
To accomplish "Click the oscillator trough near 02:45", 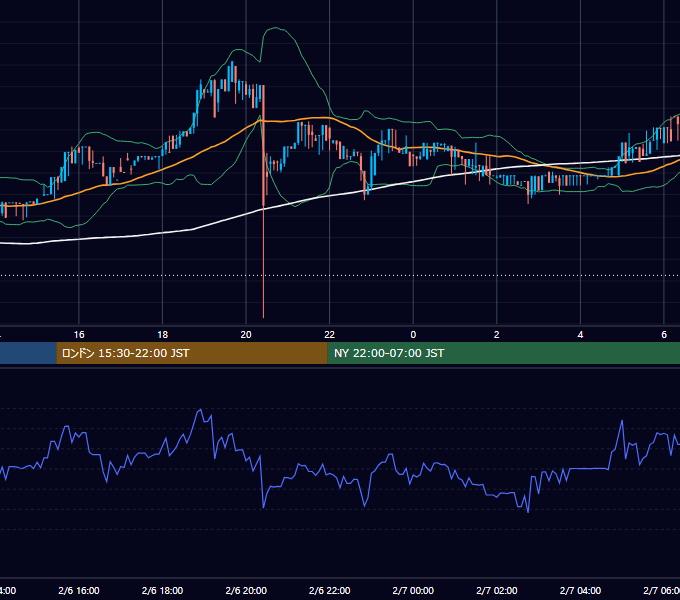I will pyautogui.click(x=528, y=512).
